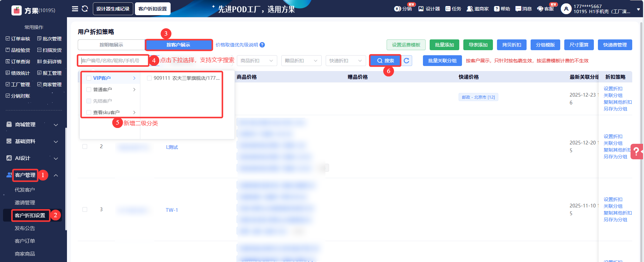Open 帮助 from the top bar
This screenshot has height=262, width=644.
(x=502, y=9)
